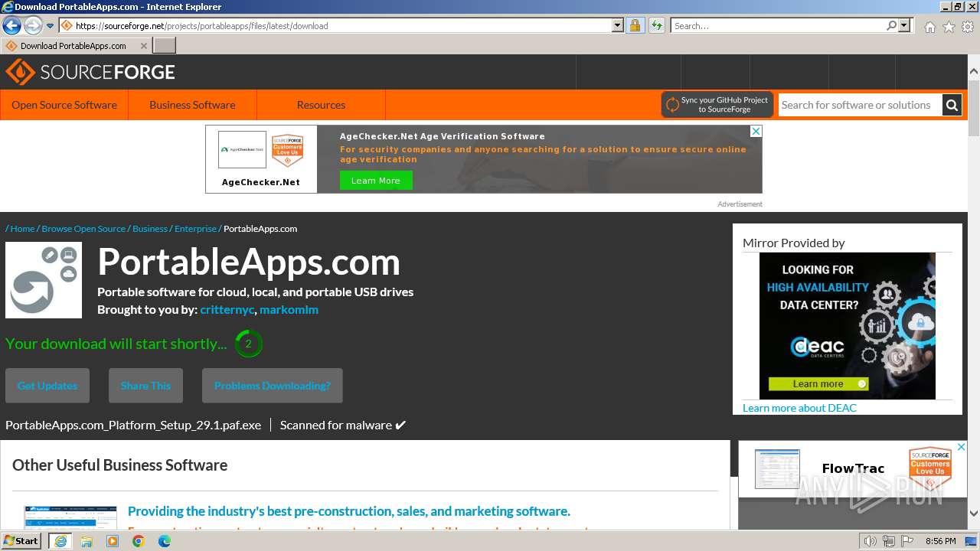This screenshot has height=551, width=980.
Task: Open the Business Software menu
Action: (192, 105)
